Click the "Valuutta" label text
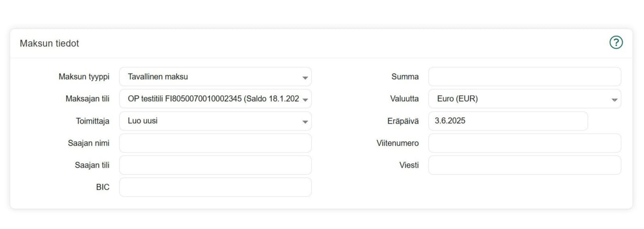The image size is (644, 229). pos(404,99)
